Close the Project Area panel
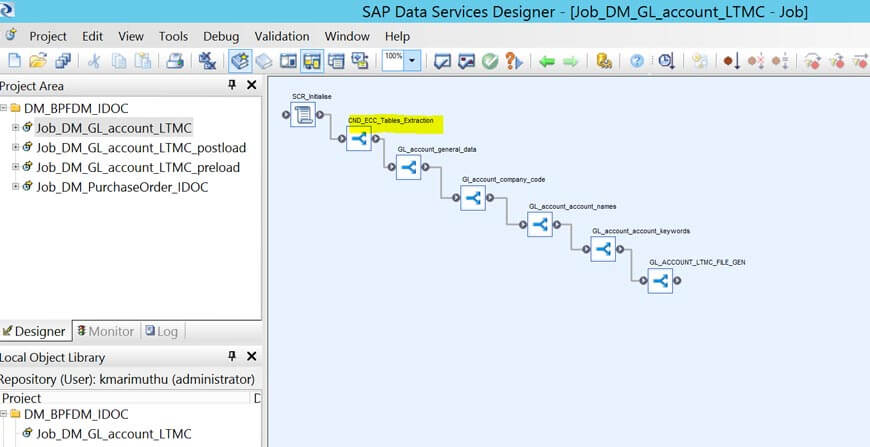The width and height of the screenshot is (870, 447). click(251, 86)
